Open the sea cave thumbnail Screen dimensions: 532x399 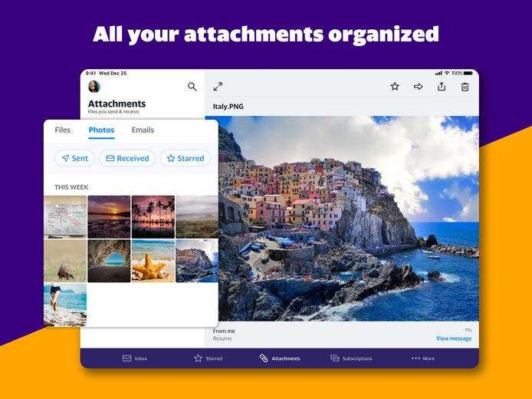[109, 261]
